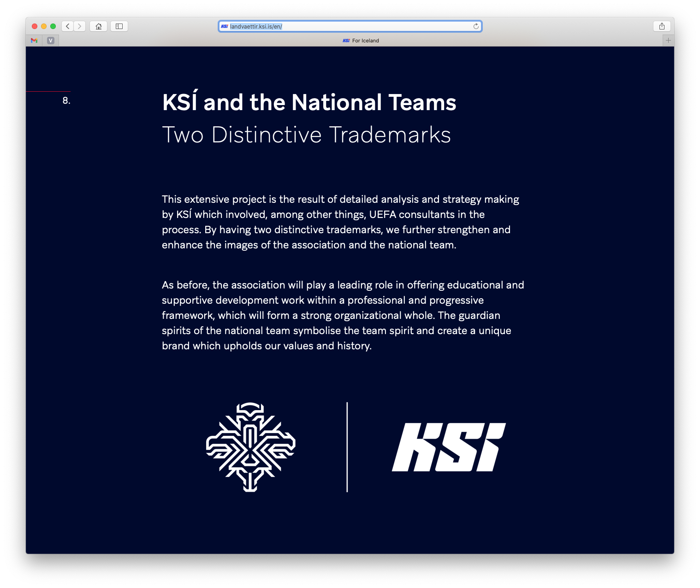Viewport: 700px width, 588px height.
Task: Toggle the Safari sidebar panel
Action: coord(119,26)
